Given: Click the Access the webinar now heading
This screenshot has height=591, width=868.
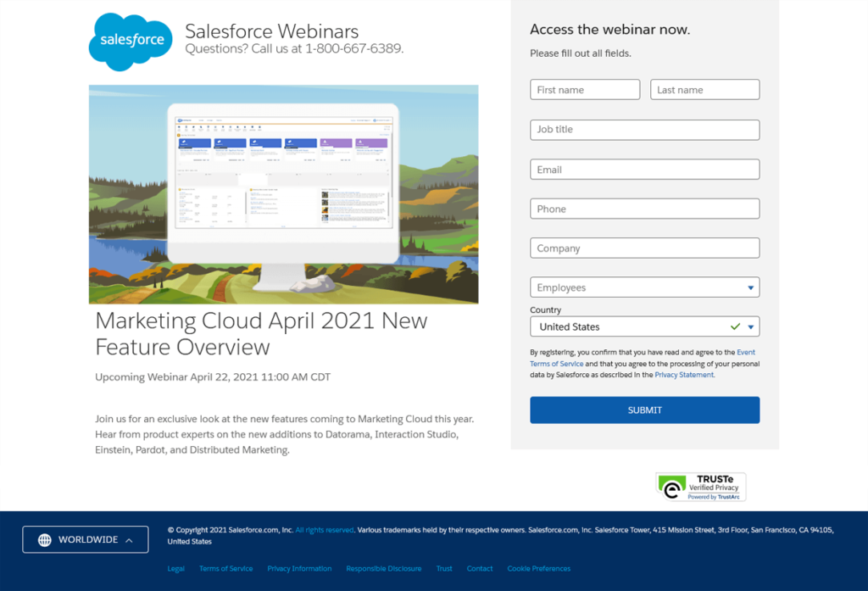Looking at the screenshot, I should pos(610,30).
